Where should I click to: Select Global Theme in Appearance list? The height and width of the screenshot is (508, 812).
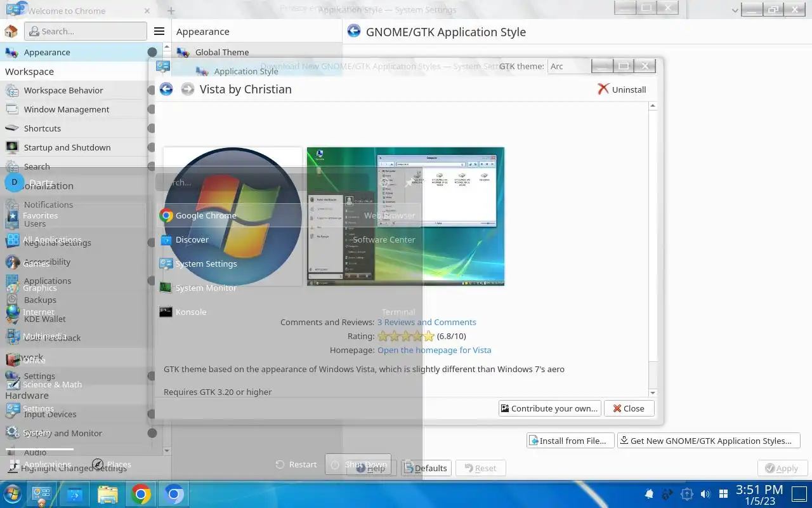click(257, 52)
